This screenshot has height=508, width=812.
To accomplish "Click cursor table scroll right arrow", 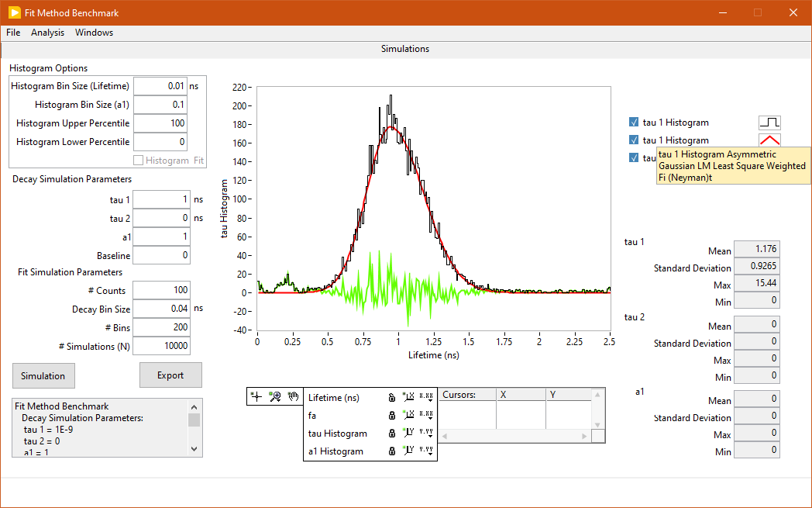I will click(x=585, y=437).
